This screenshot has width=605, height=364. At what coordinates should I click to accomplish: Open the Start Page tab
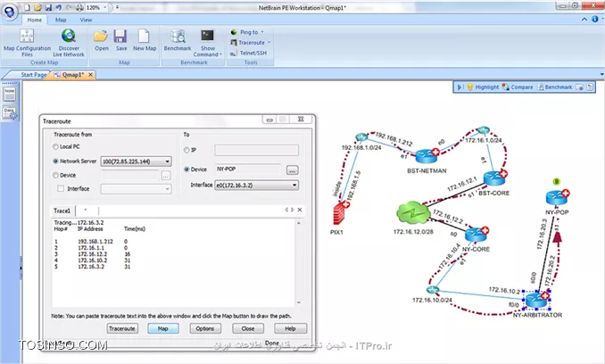tap(33, 75)
